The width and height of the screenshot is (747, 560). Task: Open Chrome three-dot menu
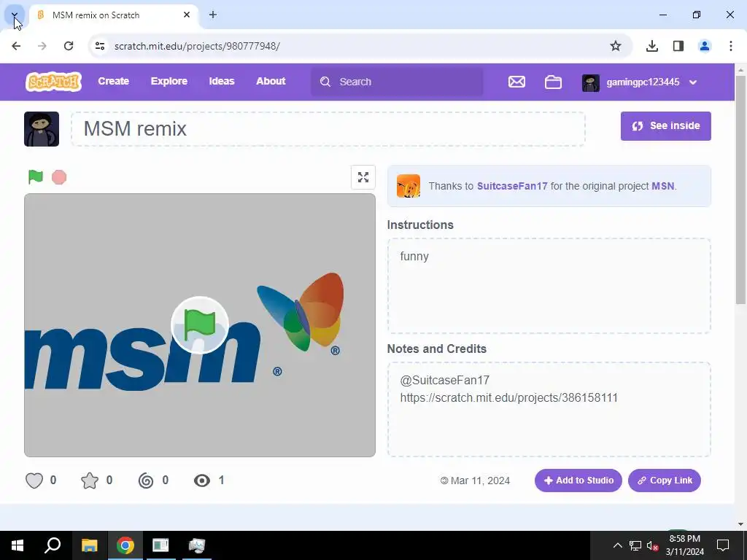731,46
